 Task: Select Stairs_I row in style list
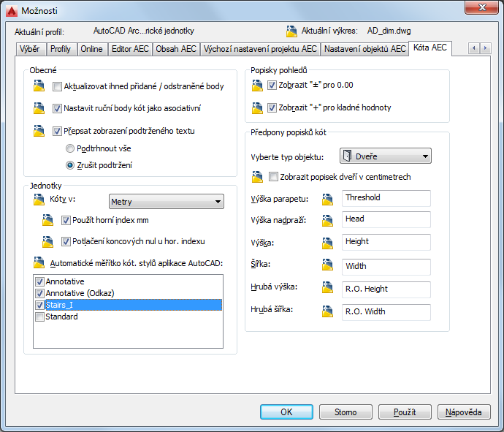tap(133, 305)
